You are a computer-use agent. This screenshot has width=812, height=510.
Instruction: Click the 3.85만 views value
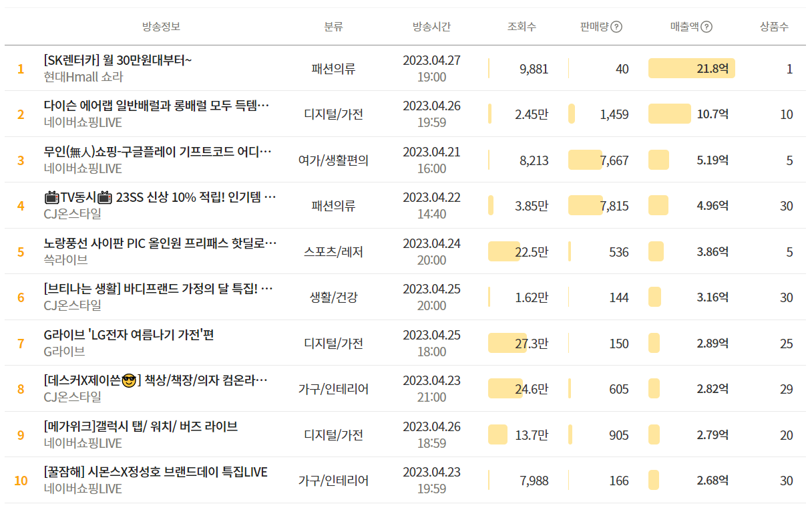point(532,206)
